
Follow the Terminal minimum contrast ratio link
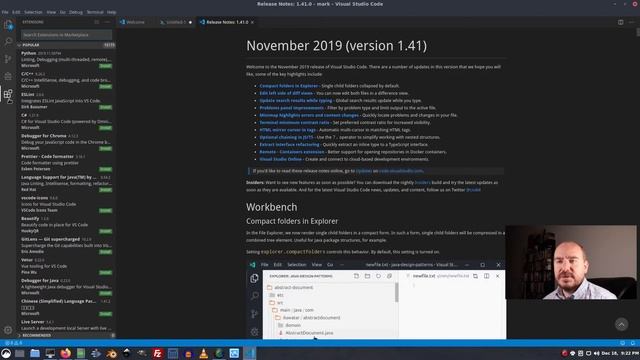294,122
